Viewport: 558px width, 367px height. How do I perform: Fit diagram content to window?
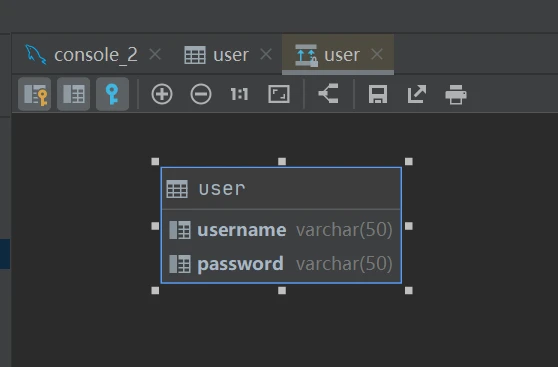[x=279, y=94]
